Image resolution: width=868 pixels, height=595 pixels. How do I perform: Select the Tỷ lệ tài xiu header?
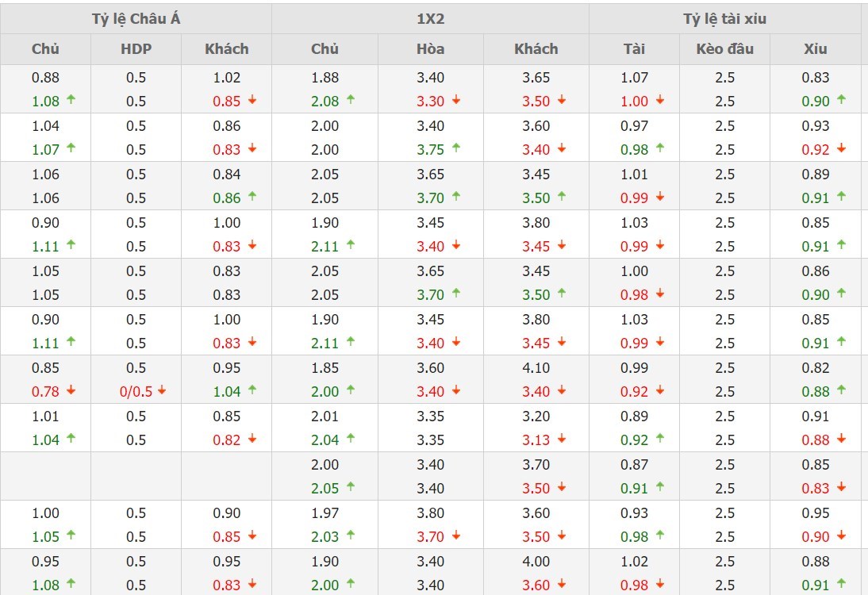(724, 19)
